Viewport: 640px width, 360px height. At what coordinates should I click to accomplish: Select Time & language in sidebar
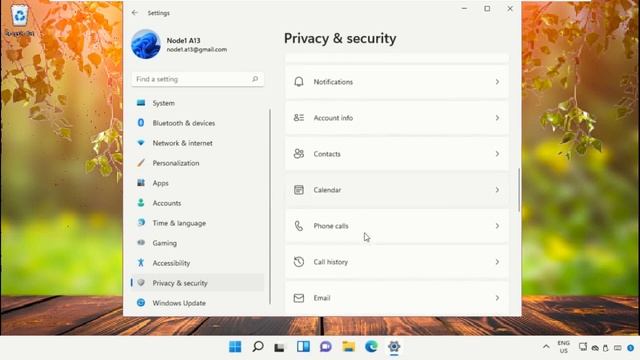tap(198, 223)
